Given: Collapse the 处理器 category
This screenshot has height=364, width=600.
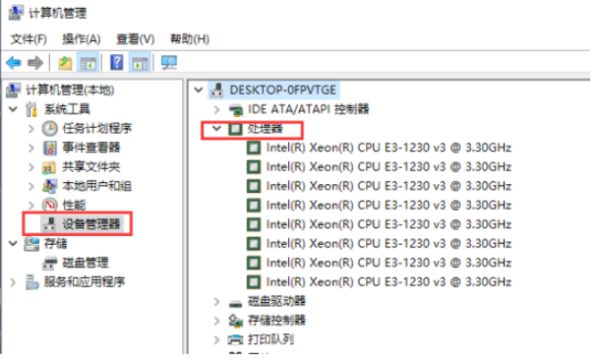Looking at the screenshot, I should click(x=216, y=129).
